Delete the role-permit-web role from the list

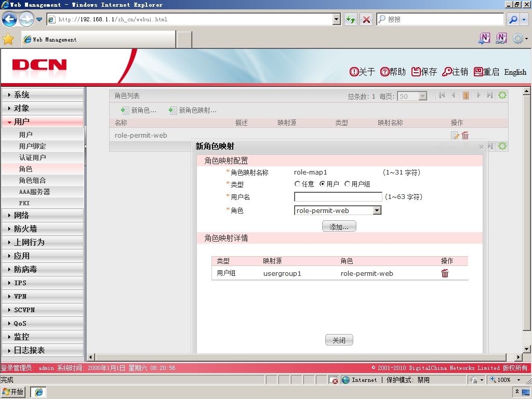pyautogui.click(x=465, y=136)
